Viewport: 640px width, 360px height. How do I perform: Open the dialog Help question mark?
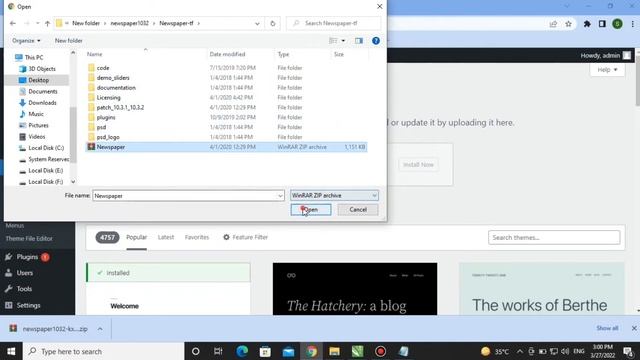[x=376, y=40]
